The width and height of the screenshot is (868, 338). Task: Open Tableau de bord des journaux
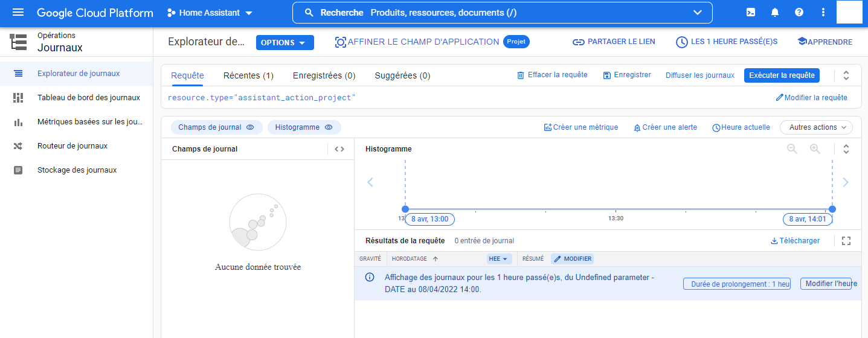(76, 98)
